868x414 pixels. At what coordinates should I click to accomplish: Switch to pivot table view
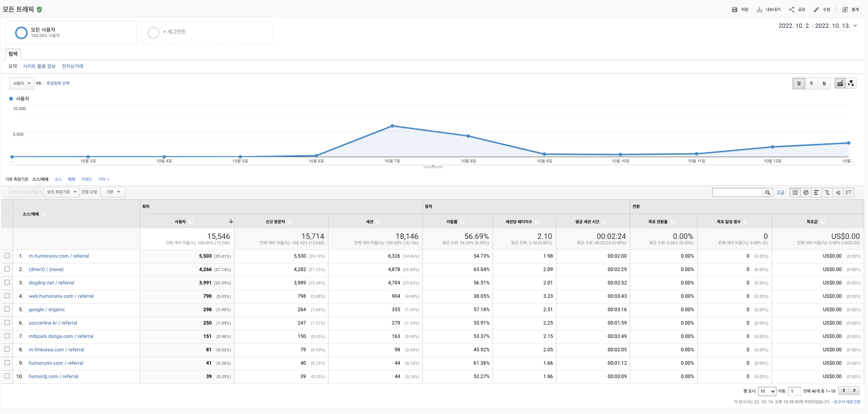[x=849, y=193]
